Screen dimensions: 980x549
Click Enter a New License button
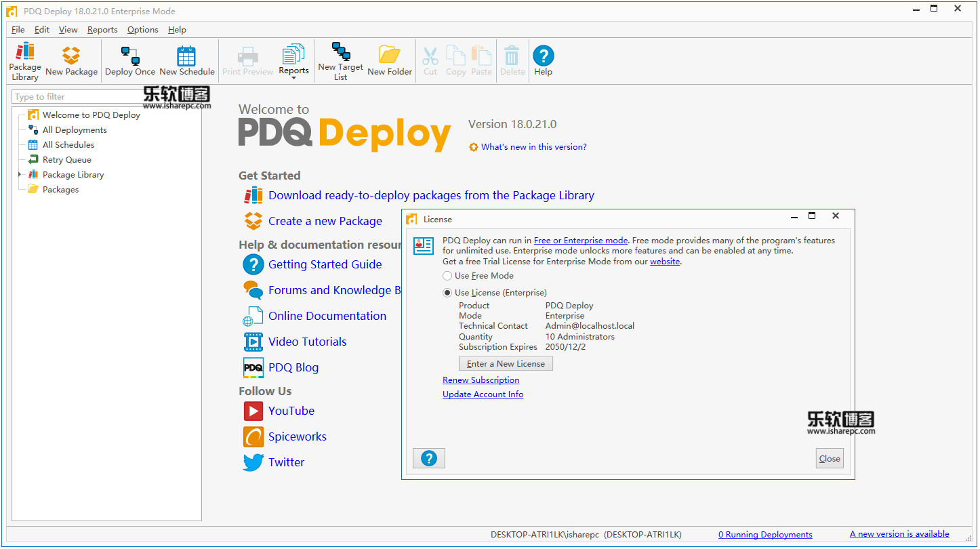click(506, 364)
